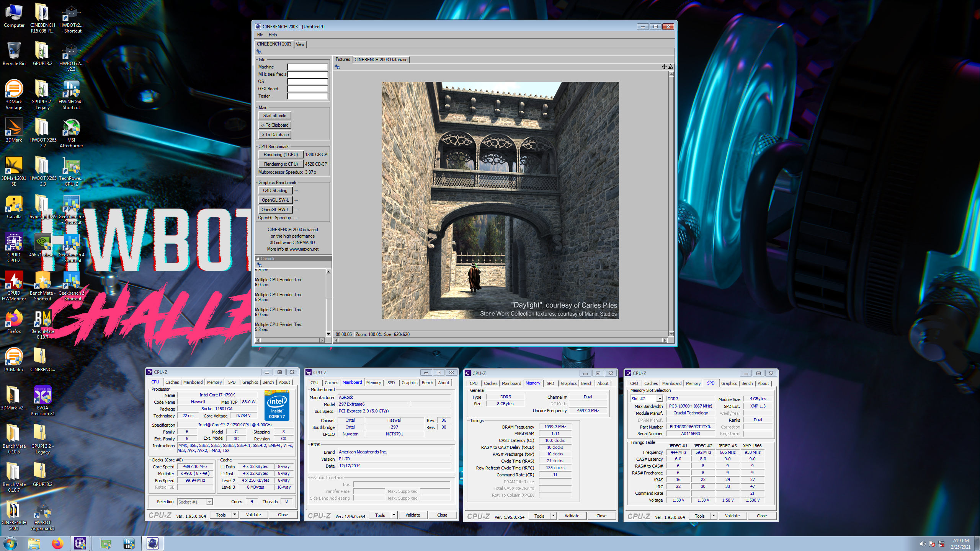Launch MSI Afterburner desktop shortcut
980x551 pixels.
[x=71, y=133]
